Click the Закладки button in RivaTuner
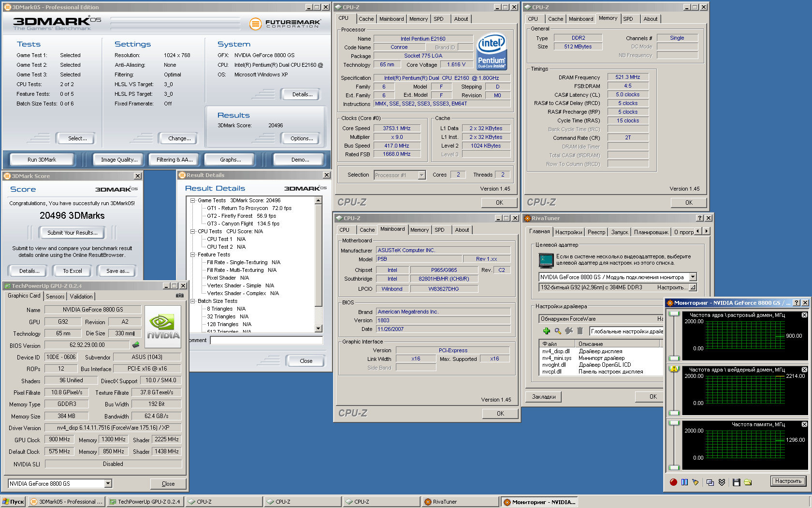Image resolution: width=812 pixels, height=508 pixels. (544, 397)
